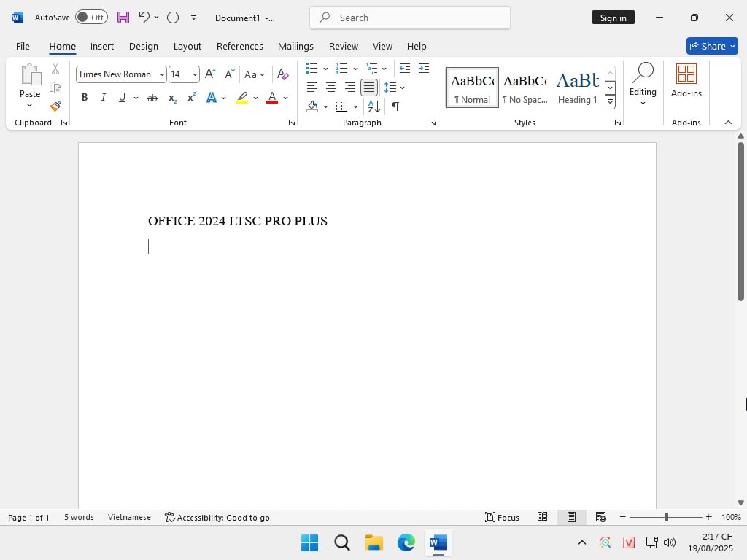
Task: Expand Styles gallery More button
Action: (x=611, y=101)
